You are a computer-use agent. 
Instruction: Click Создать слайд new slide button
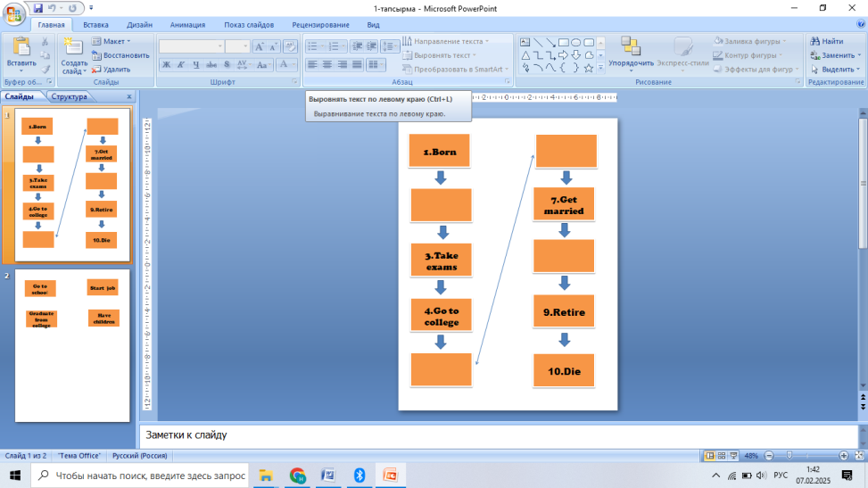coord(74,56)
